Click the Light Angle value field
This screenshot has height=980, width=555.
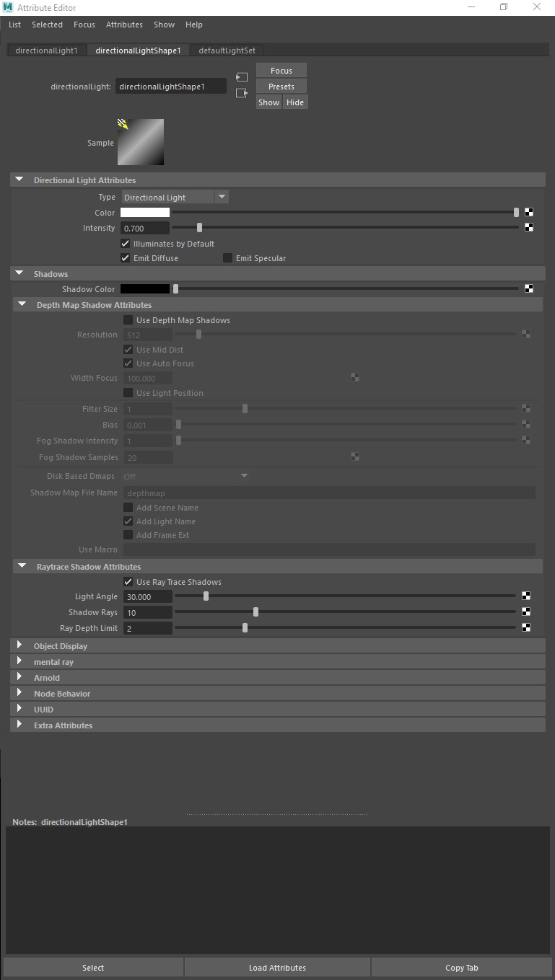[147, 596]
